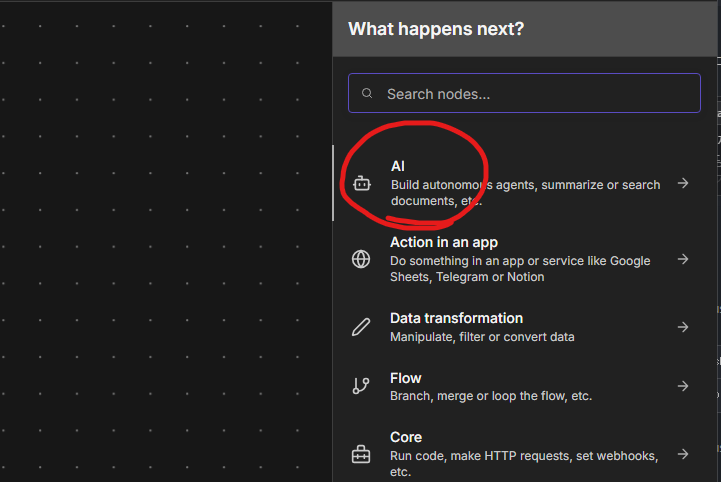
Task: Expand the Core category arrow
Action: click(x=683, y=454)
